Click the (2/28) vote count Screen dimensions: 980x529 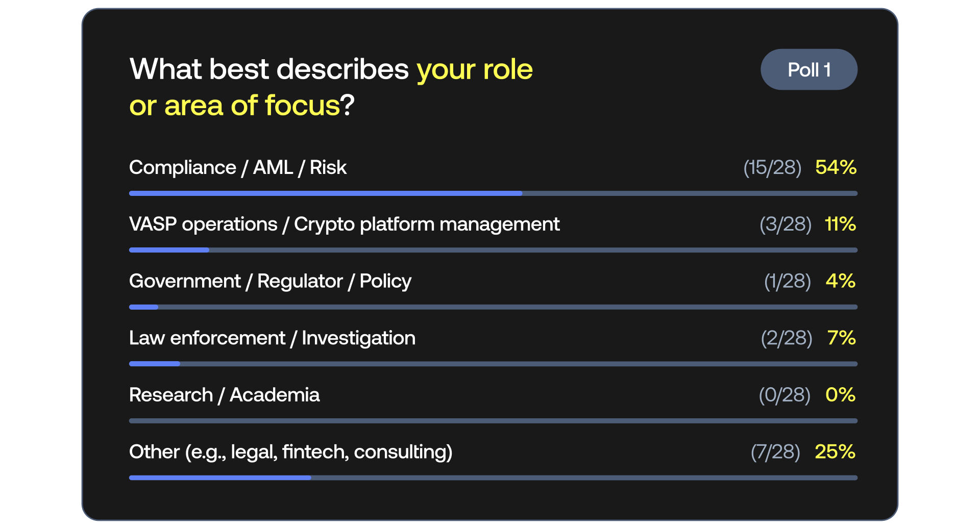(x=787, y=338)
